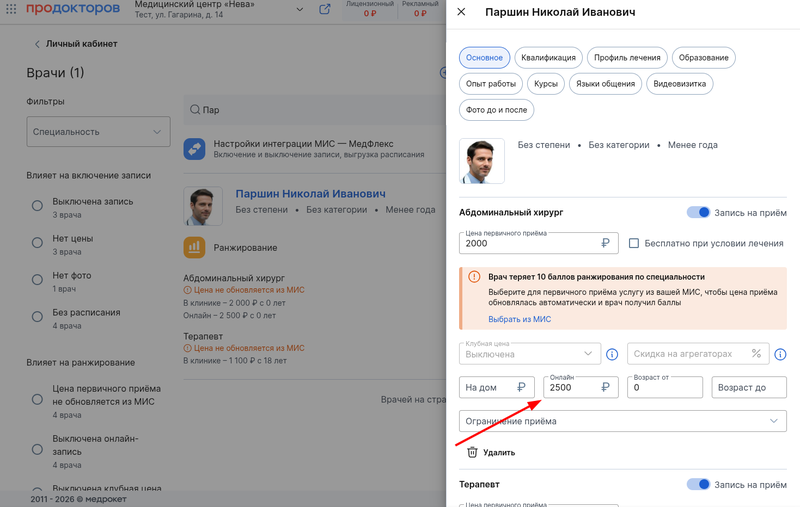Switch to the Образование tab
The height and width of the screenshot is (507, 800).
coord(704,58)
